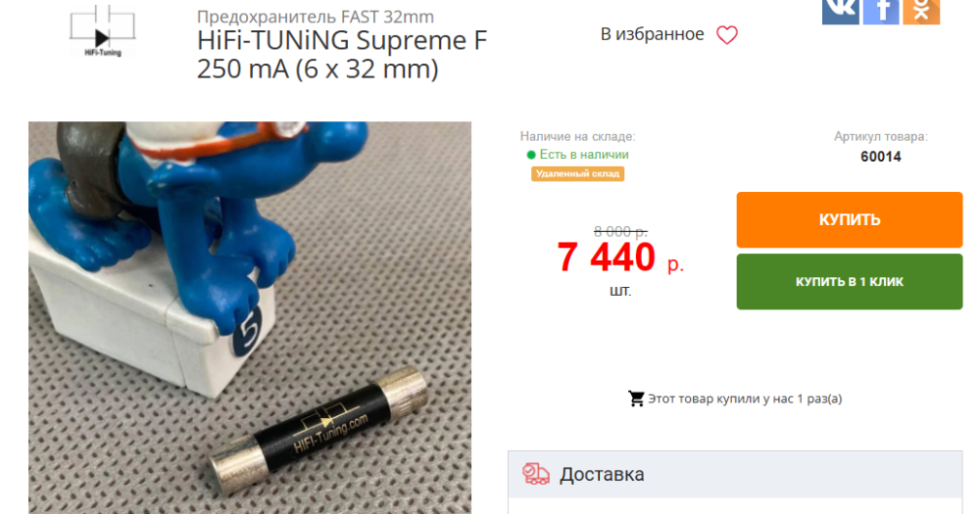Click the crossed-out 8 000 р. old price
Image resolution: width=980 pixels, height=514 pixels.
tap(620, 232)
